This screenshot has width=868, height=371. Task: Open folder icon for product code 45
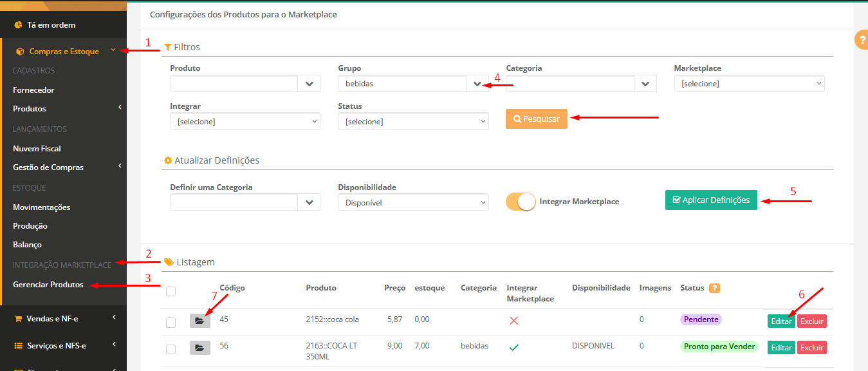pyautogui.click(x=199, y=320)
